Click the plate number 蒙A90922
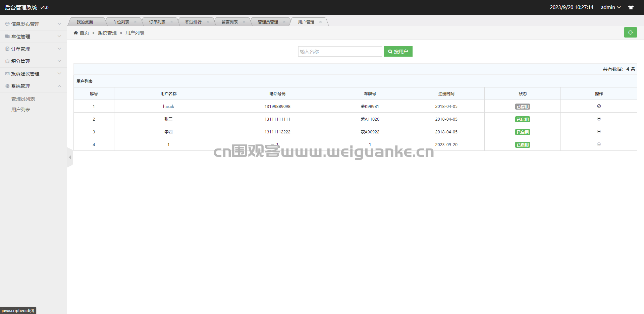Image resolution: width=644 pixels, height=314 pixels. tap(370, 132)
